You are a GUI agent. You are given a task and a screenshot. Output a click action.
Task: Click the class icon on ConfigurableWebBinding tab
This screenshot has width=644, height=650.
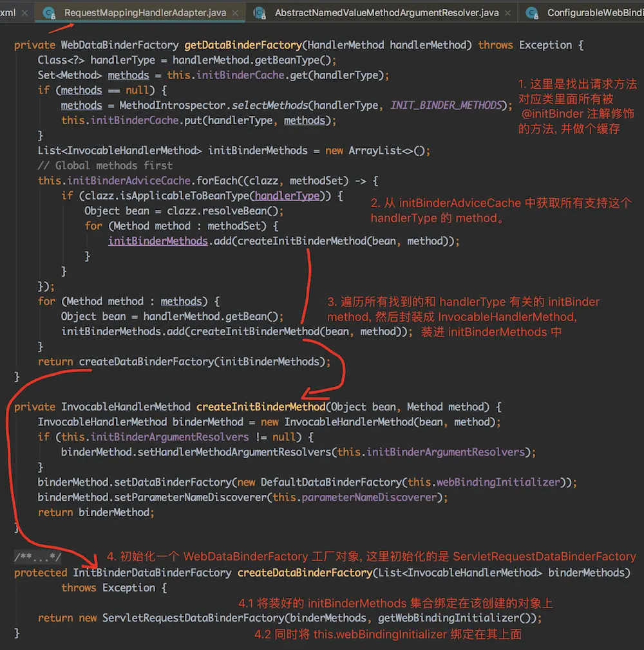(x=532, y=12)
